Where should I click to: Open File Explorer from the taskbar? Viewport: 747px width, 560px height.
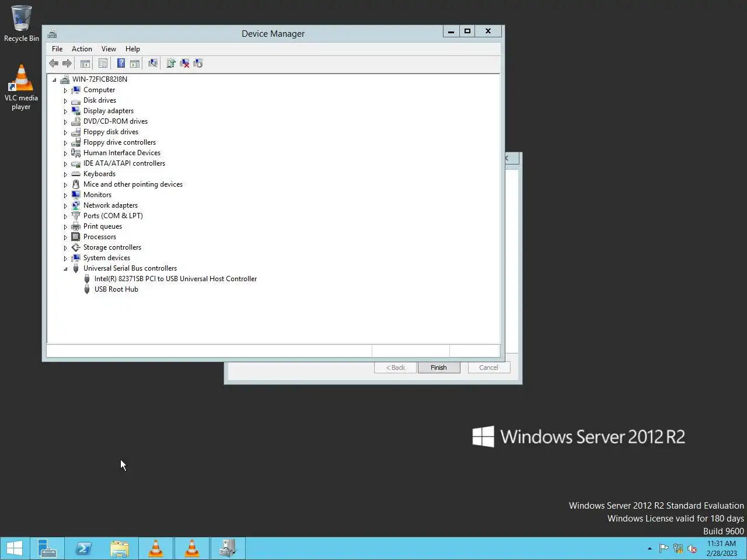120,548
